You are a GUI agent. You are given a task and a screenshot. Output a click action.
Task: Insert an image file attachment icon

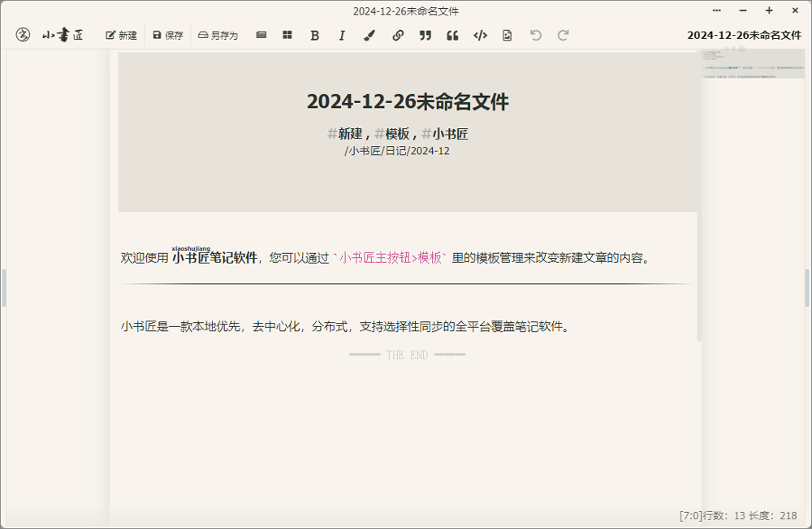(508, 35)
